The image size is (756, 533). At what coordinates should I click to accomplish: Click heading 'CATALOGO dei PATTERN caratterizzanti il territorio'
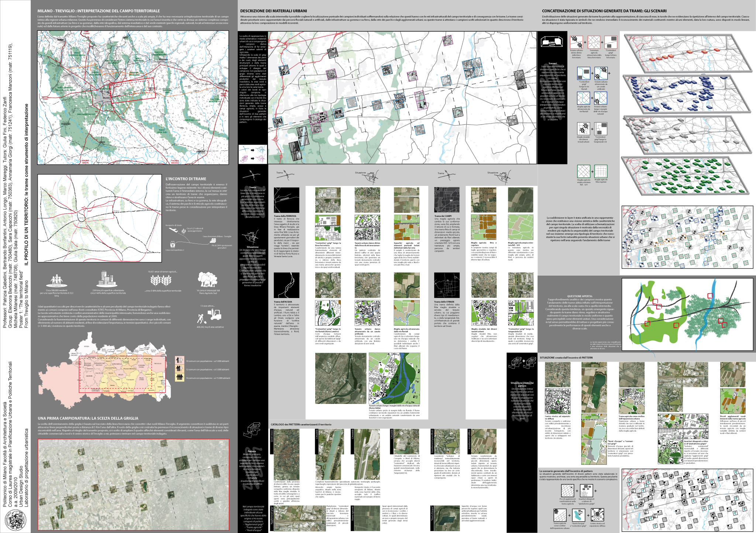coord(301,425)
